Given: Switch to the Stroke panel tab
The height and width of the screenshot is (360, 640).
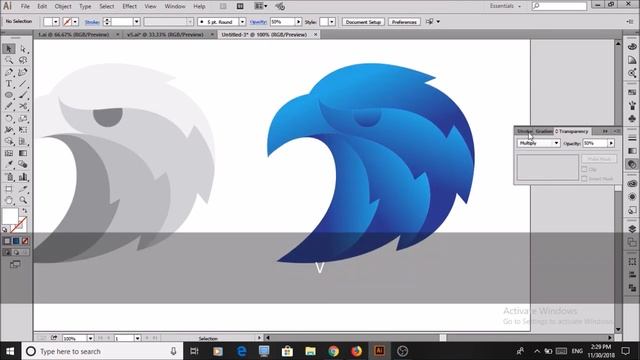Looking at the screenshot, I should [x=524, y=131].
